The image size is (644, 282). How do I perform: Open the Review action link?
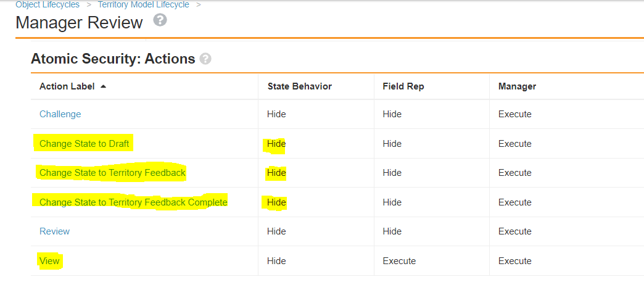54,231
